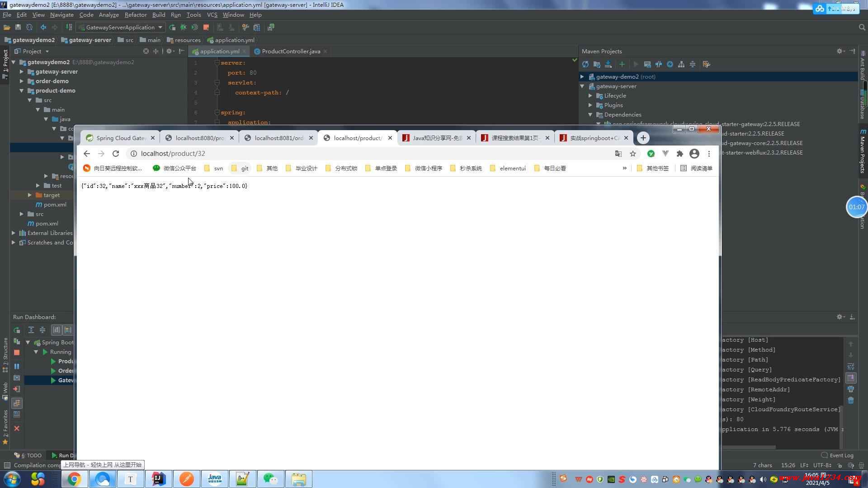Image resolution: width=868 pixels, height=488 pixels.
Task: Expand Plugins node in Maven Projects
Action: (590, 105)
